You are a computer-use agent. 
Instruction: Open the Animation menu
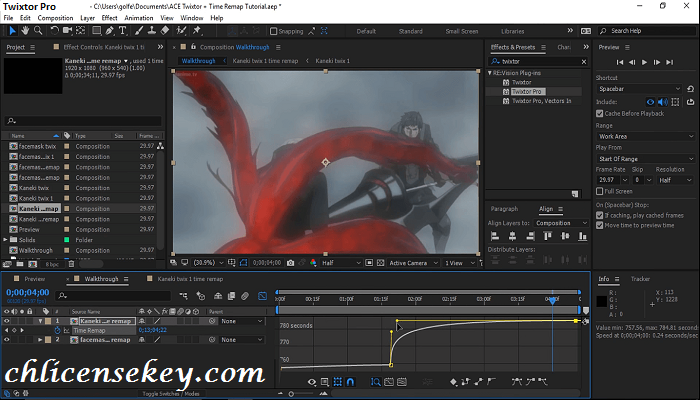click(x=138, y=18)
